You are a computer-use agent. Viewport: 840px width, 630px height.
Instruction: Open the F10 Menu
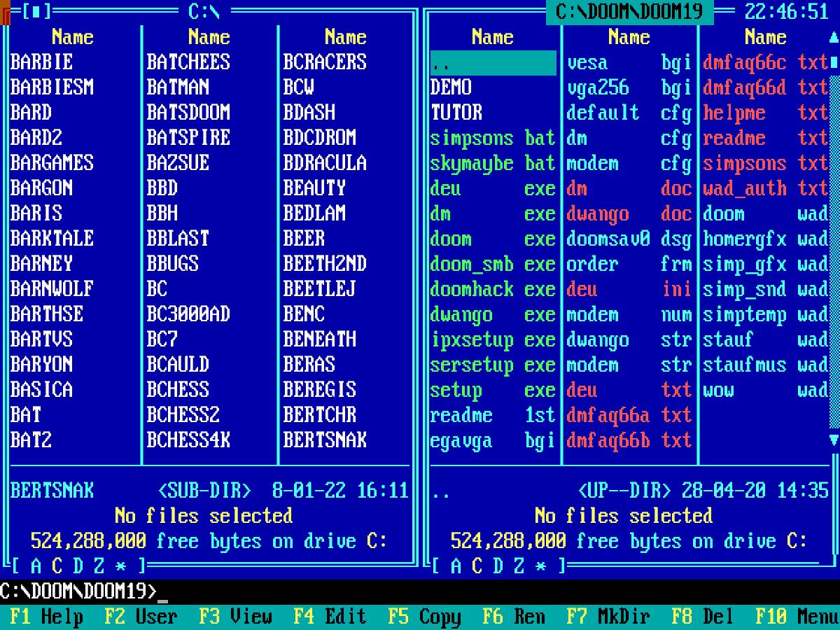click(798, 617)
